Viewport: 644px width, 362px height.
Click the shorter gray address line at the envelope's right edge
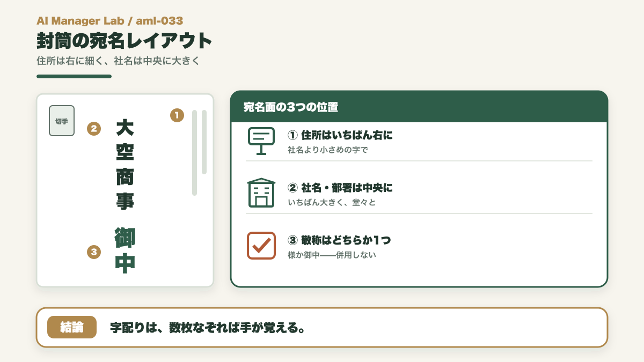[204, 142]
